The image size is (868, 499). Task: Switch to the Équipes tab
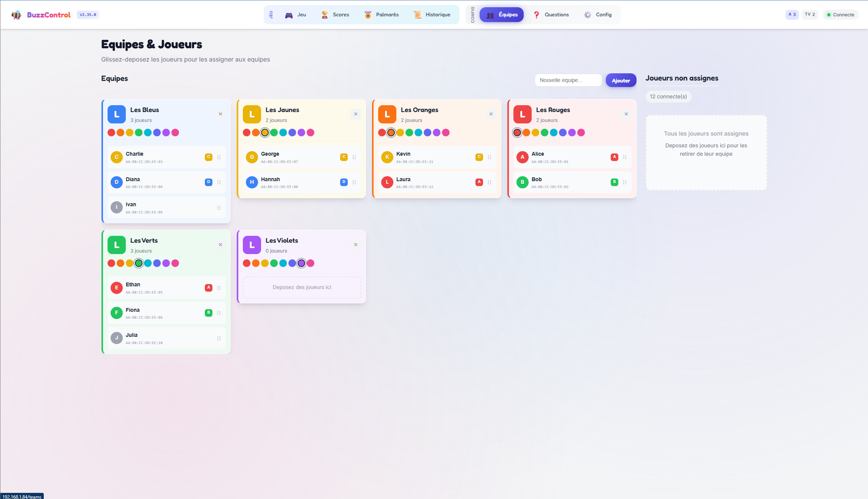pos(502,14)
